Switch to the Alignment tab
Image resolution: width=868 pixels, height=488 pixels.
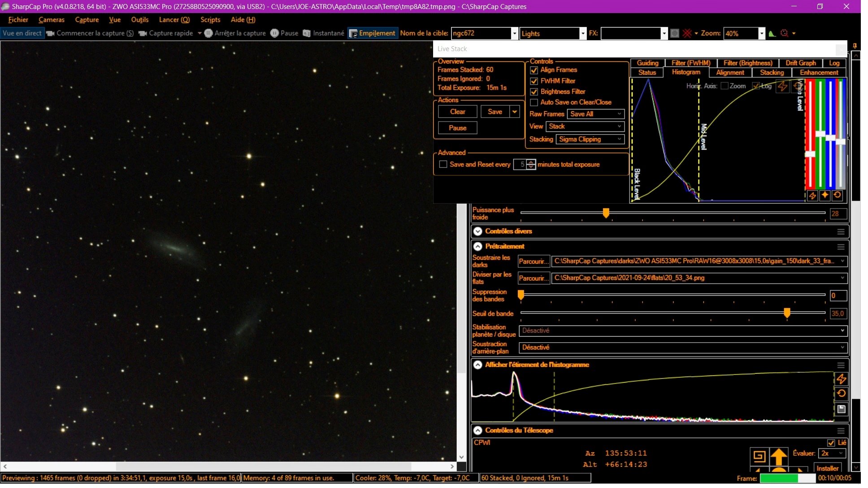pyautogui.click(x=730, y=73)
